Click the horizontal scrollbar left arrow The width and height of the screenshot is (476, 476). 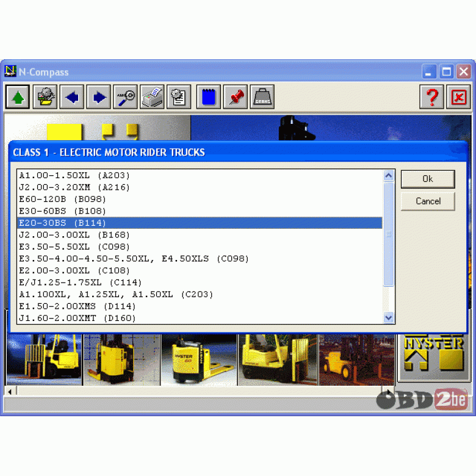[10, 392]
